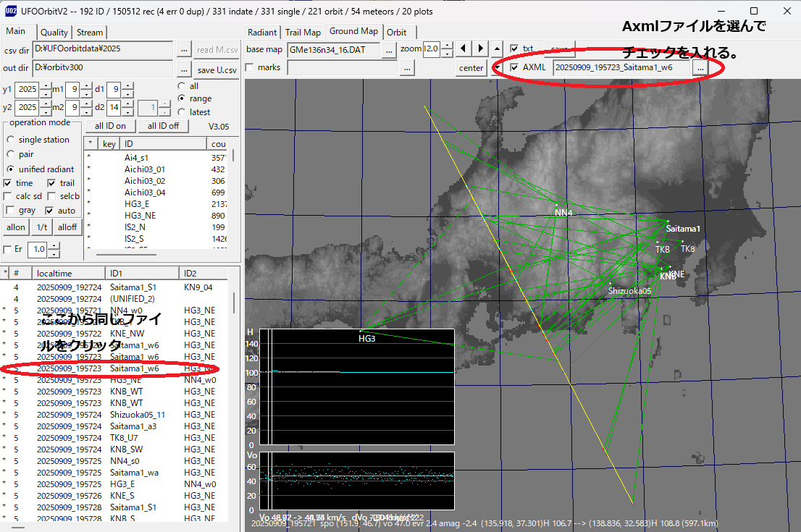Uncheck the AXML checkbox

click(514, 67)
